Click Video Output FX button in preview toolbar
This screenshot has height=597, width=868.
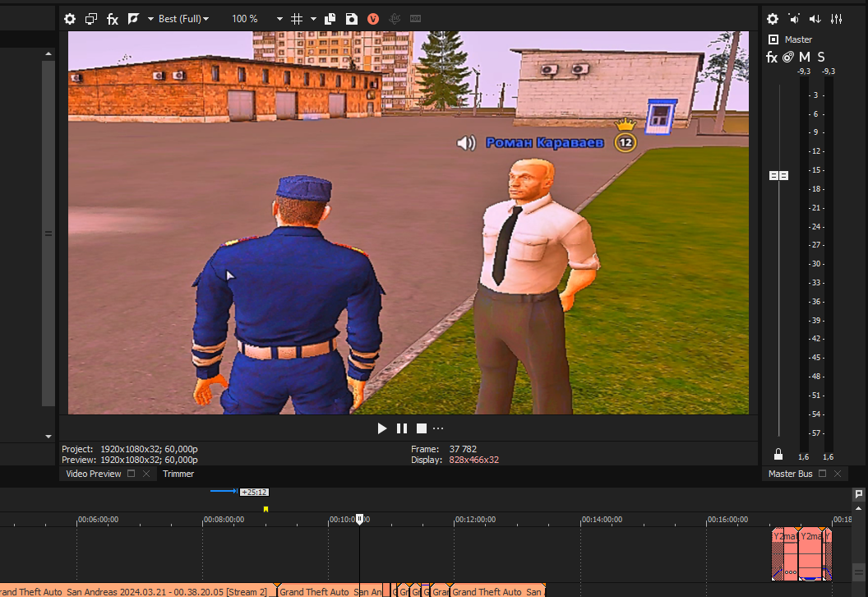point(113,19)
